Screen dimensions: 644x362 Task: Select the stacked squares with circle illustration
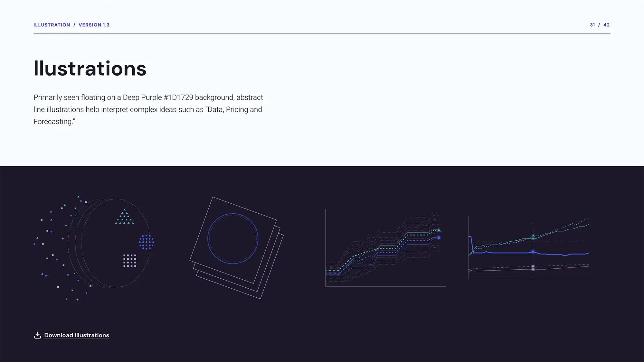coord(237,248)
